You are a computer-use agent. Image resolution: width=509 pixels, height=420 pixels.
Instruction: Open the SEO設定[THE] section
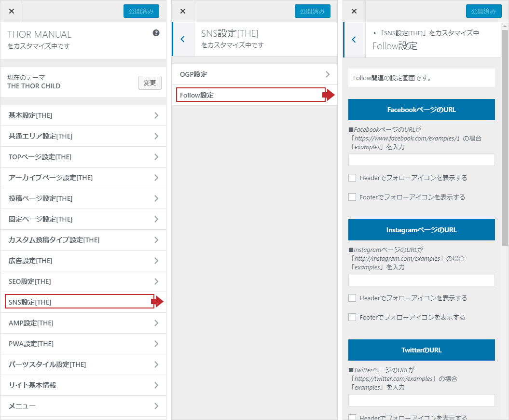83,281
